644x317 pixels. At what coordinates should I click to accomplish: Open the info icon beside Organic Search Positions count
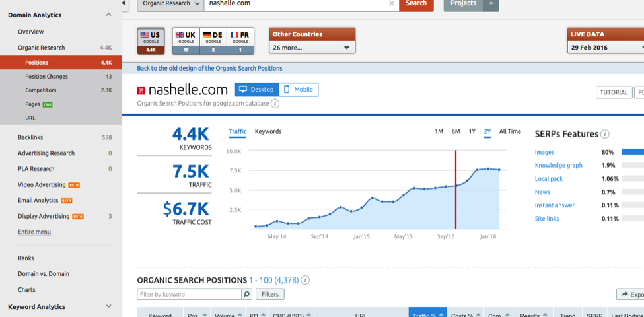305,281
